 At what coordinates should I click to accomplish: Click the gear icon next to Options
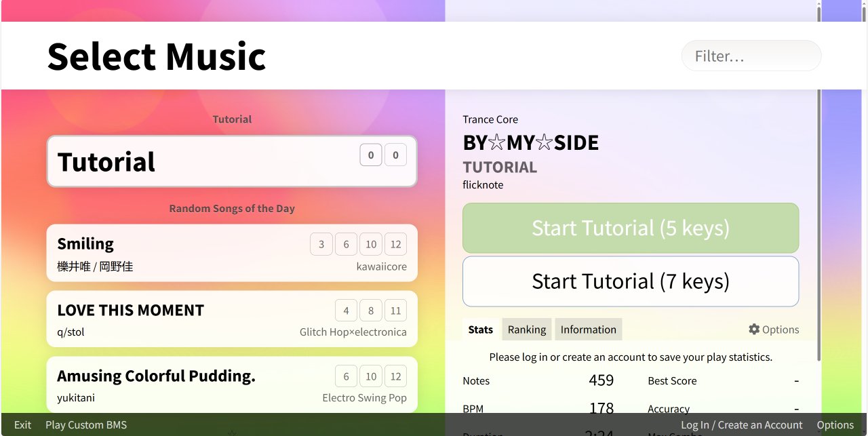point(754,330)
